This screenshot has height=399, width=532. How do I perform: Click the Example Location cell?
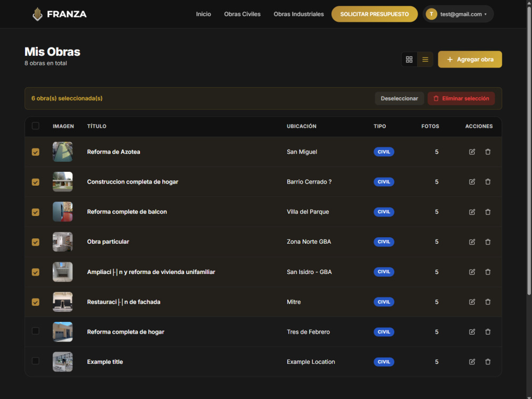(x=311, y=362)
